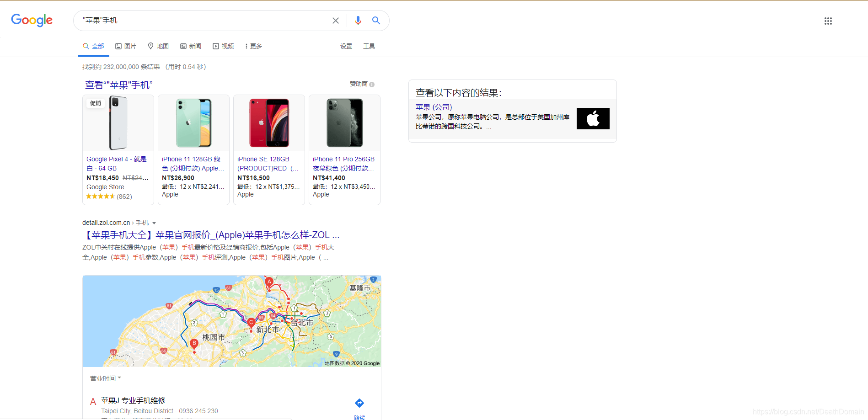
Task: Open iPhone 11 Pro 256GB listing link
Action: click(343, 164)
